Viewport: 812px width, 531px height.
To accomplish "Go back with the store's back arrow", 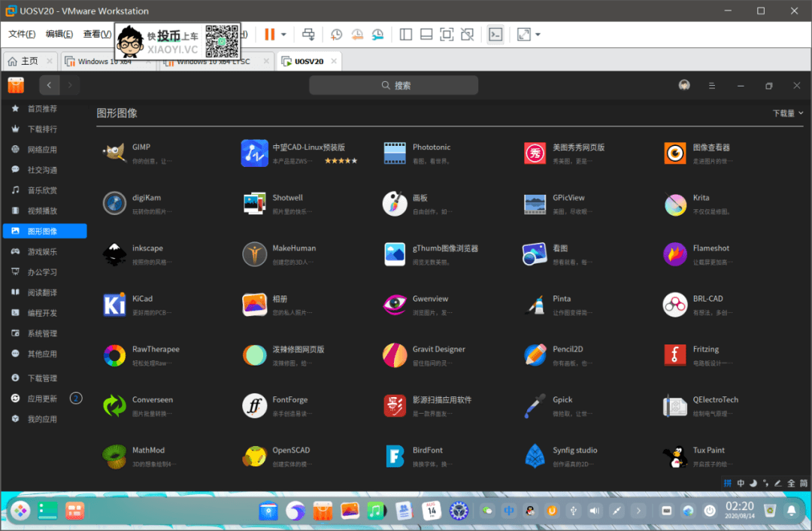I will (49, 85).
